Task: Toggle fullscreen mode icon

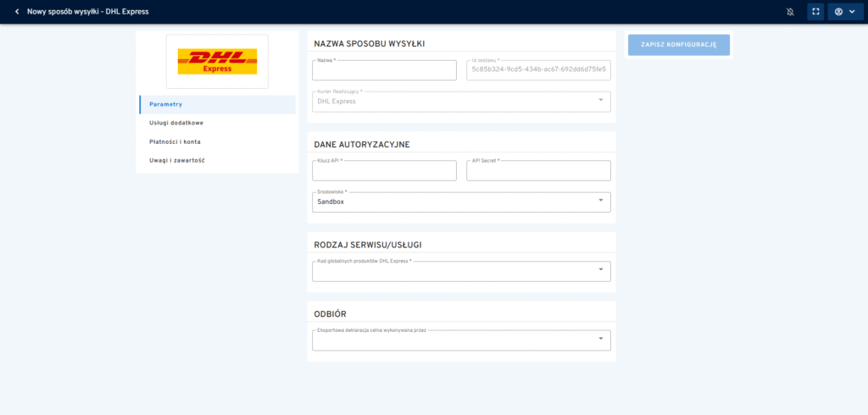Action: 815,12
